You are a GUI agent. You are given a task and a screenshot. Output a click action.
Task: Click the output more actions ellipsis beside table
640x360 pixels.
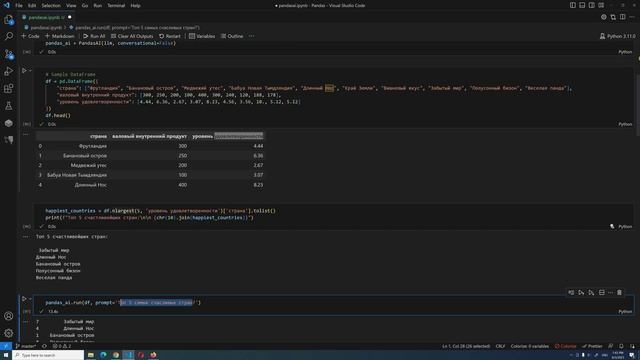tap(26, 134)
